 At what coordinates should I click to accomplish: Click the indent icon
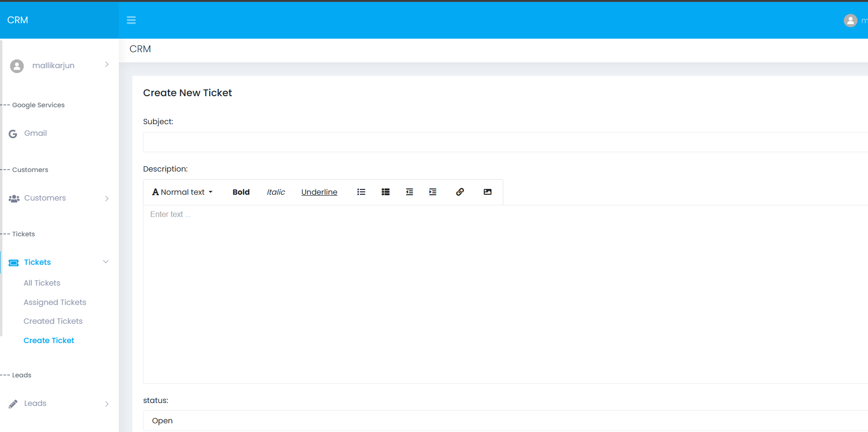click(433, 192)
